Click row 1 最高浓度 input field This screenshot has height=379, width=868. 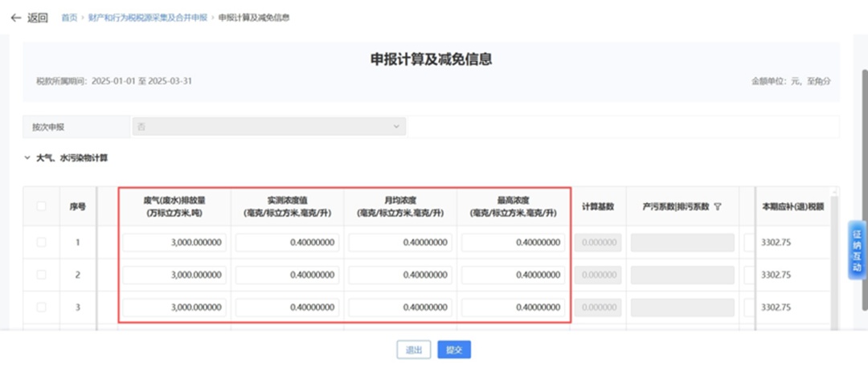[514, 242]
